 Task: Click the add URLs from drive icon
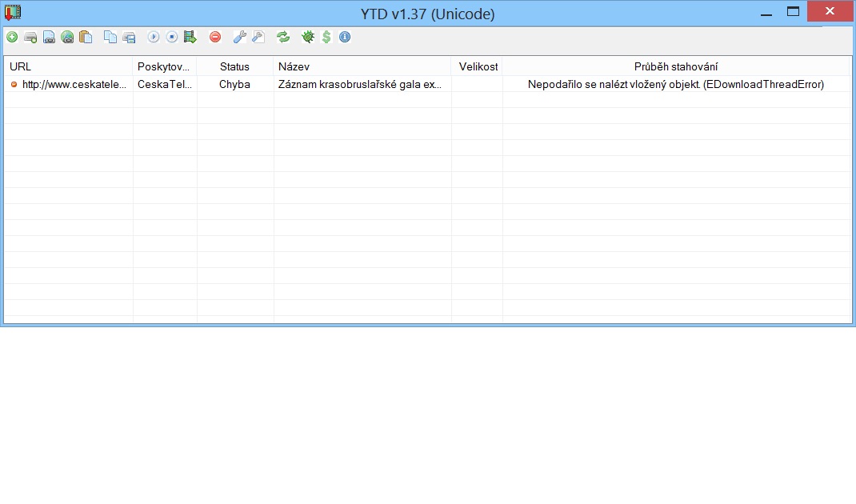click(x=30, y=37)
